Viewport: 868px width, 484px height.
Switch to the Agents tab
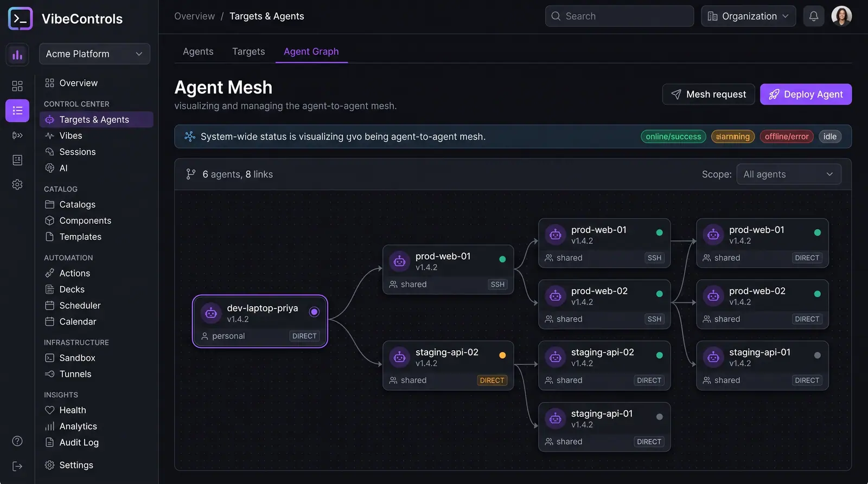[198, 51]
